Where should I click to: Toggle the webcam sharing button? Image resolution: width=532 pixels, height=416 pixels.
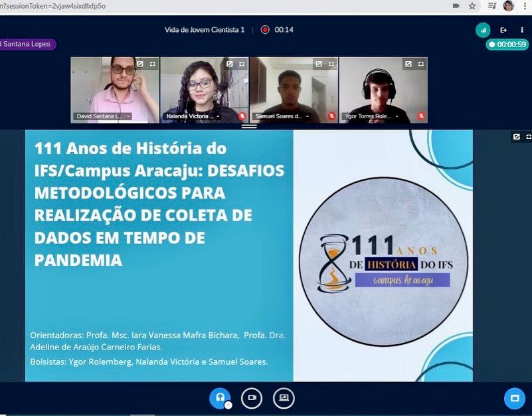(252, 397)
